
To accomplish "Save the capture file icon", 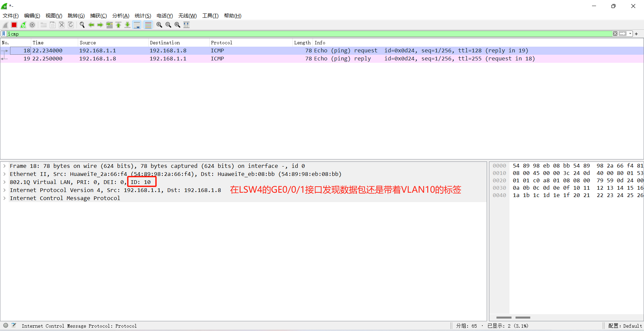I will [x=53, y=25].
